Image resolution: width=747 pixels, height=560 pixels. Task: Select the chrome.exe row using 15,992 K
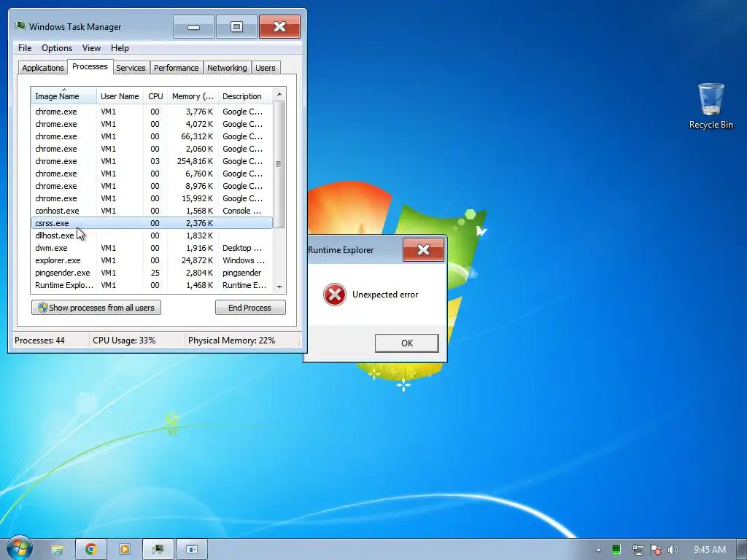coord(152,198)
